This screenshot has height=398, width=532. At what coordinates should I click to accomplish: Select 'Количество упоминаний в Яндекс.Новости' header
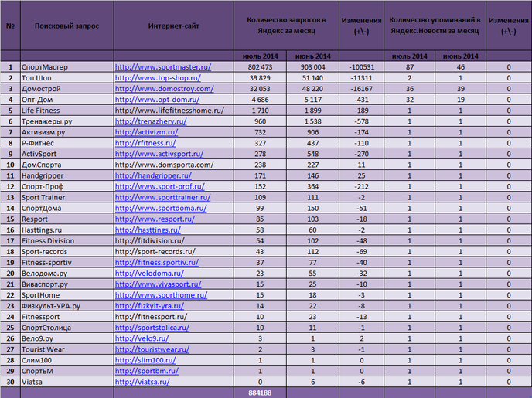coord(435,26)
